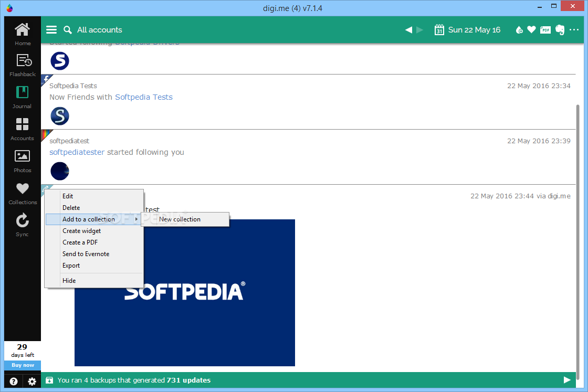The image size is (588, 392).
Task: Click the PDF export icon in header
Action: coord(545,30)
